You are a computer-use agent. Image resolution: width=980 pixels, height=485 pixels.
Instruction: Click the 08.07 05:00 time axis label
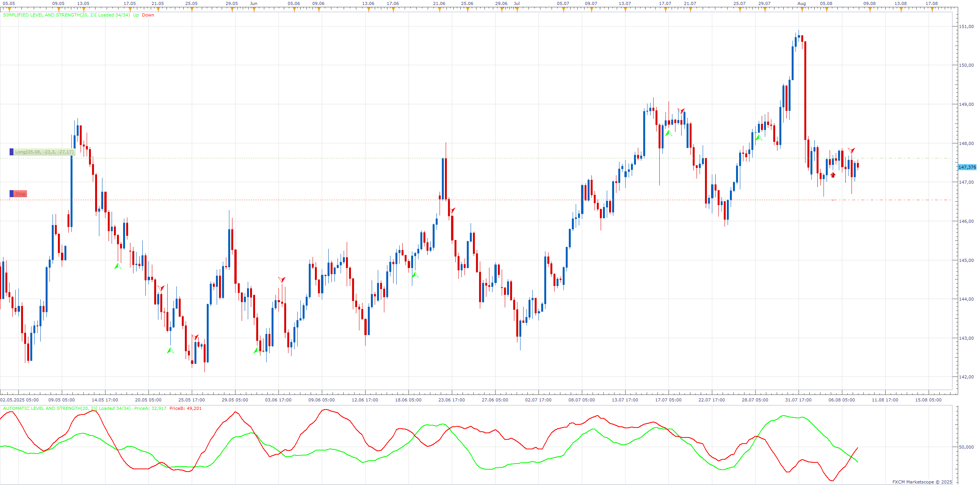(x=581, y=400)
